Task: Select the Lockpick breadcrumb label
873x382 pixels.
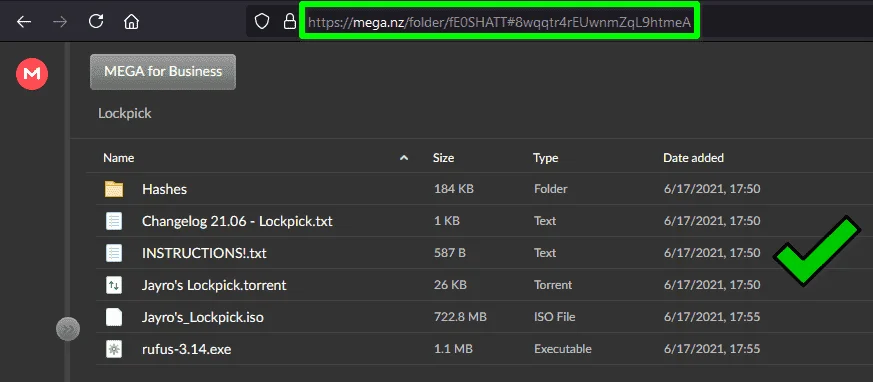Action: click(x=125, y=114)
